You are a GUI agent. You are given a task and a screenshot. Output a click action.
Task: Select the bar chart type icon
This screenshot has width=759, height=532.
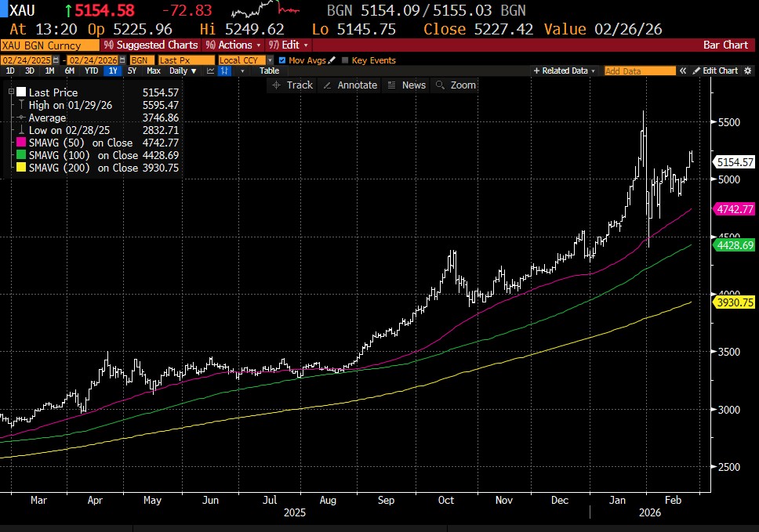(x=224, y=71)
